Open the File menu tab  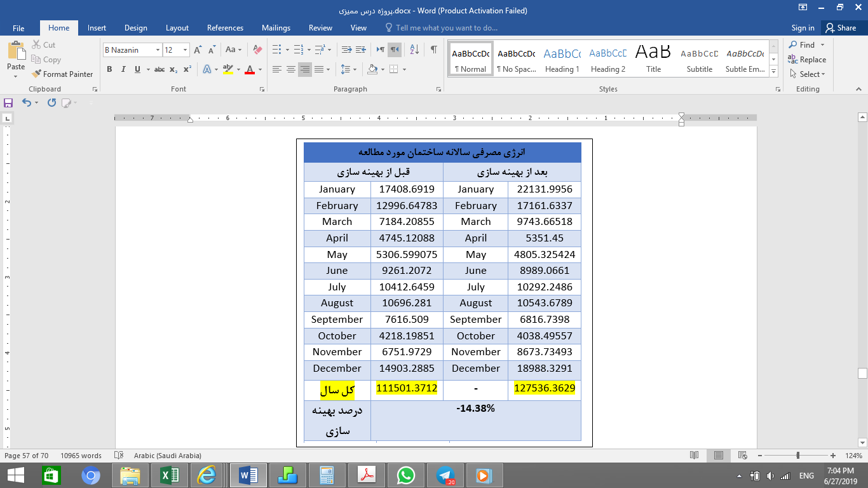click(x=18, y=28)
